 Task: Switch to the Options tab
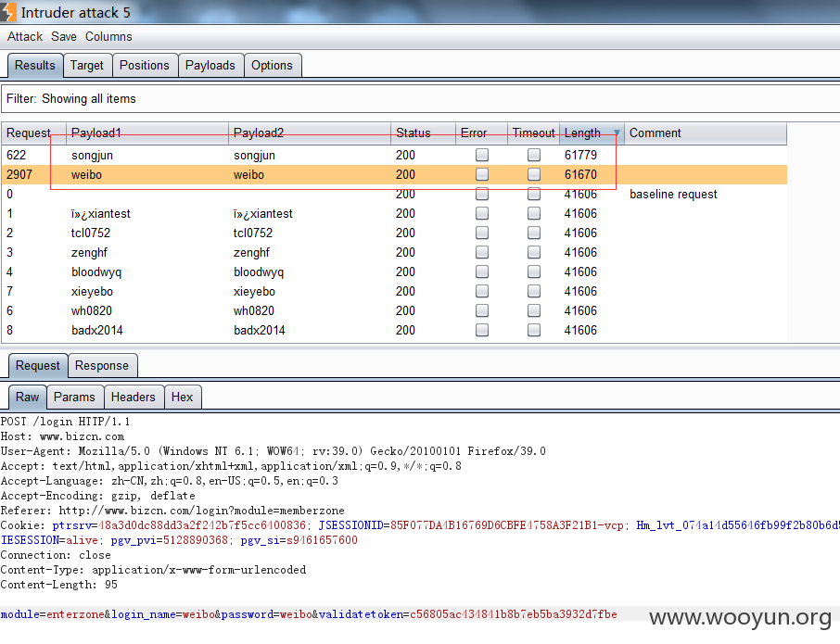tap(272, 65)
